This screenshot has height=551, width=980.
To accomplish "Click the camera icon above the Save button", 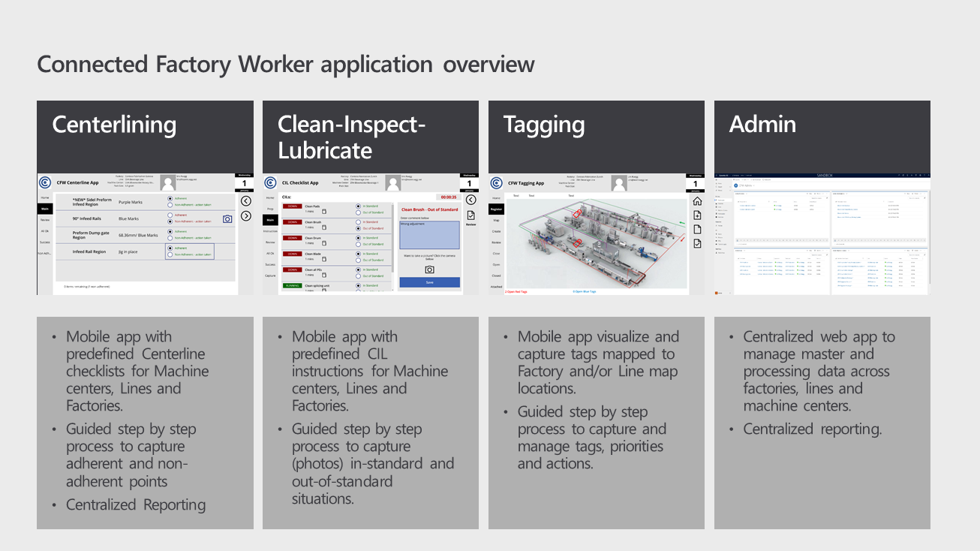I will pos(429,269).
